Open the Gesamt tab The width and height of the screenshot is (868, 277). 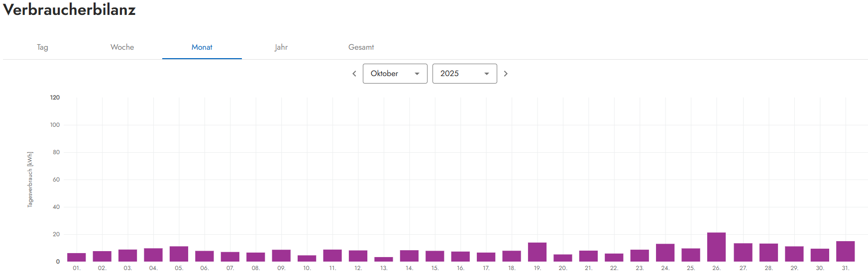click(361, 47)
